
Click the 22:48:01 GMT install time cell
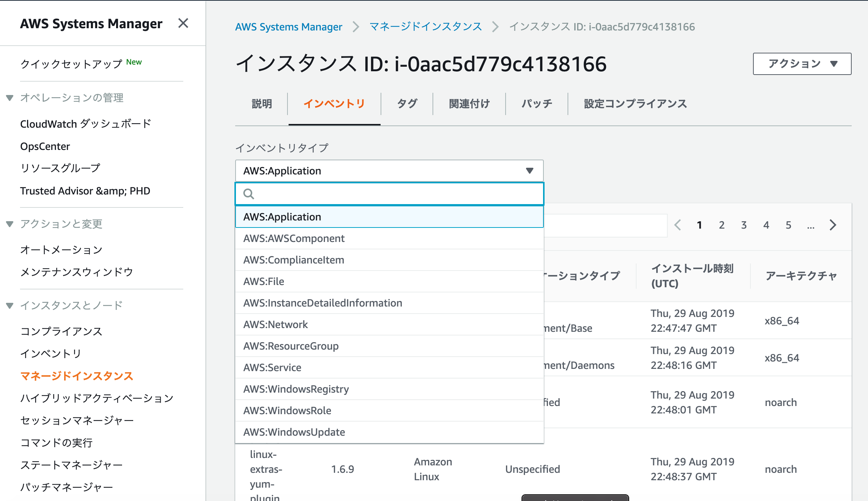coord(693,402)
